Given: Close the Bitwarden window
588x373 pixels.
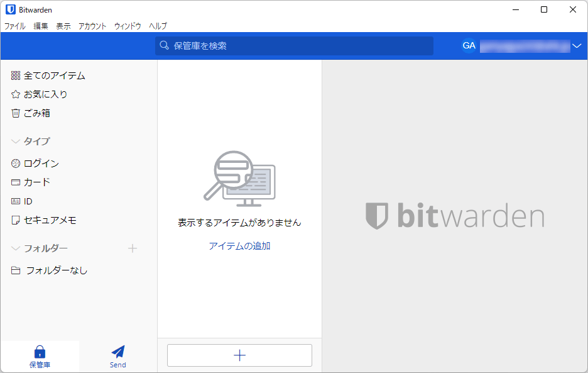Looking at the screenshot, I should click(573, 10).
